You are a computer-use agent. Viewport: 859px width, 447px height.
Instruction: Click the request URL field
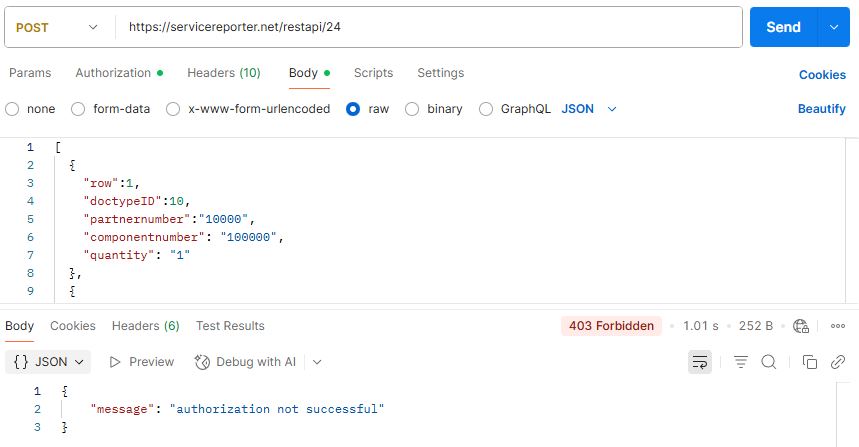tap(428, 27)
